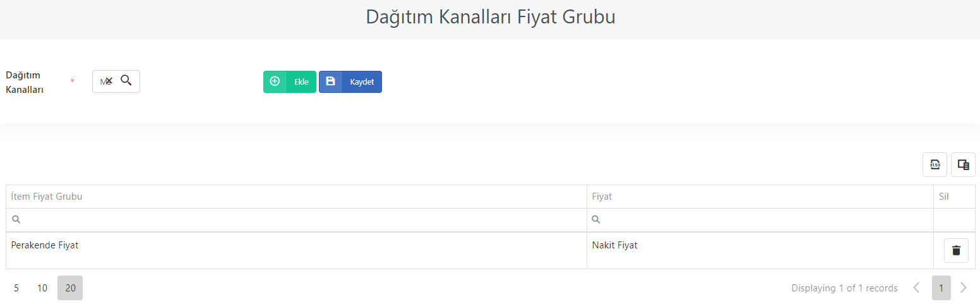Viewport: 980px width, 304px height.
Task: Click the plus icon on Ekle
Action: pos(275,82)
